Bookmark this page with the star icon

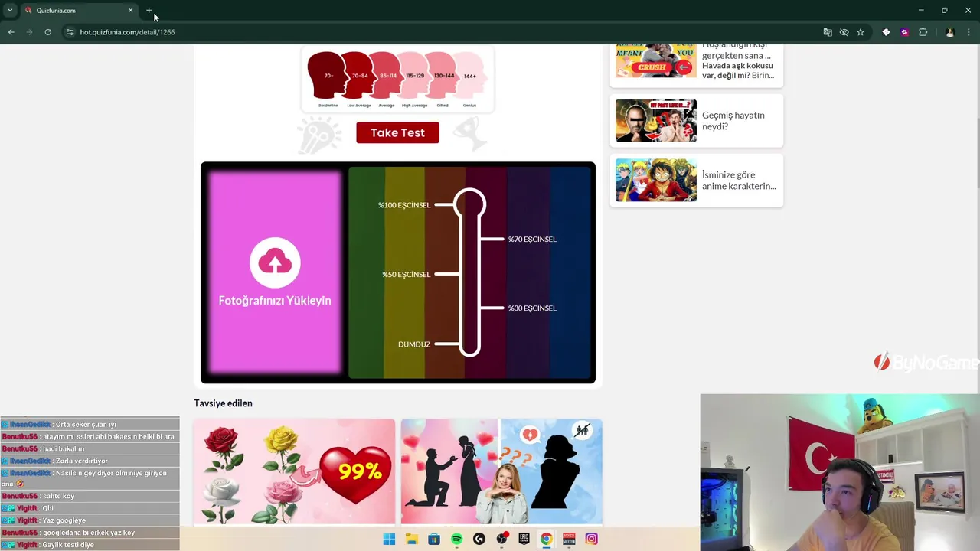(861, 32)
